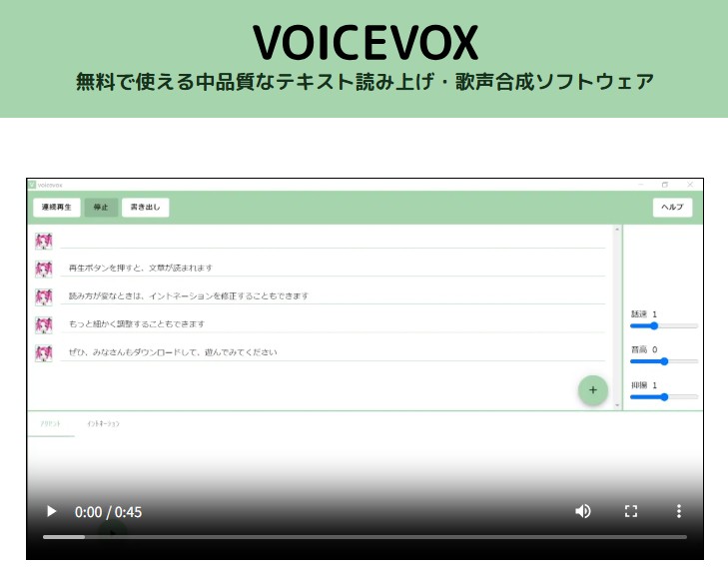Adjust the 話速 slider
The height and width of the screenshot is (569, 728).
coord(664,325)
